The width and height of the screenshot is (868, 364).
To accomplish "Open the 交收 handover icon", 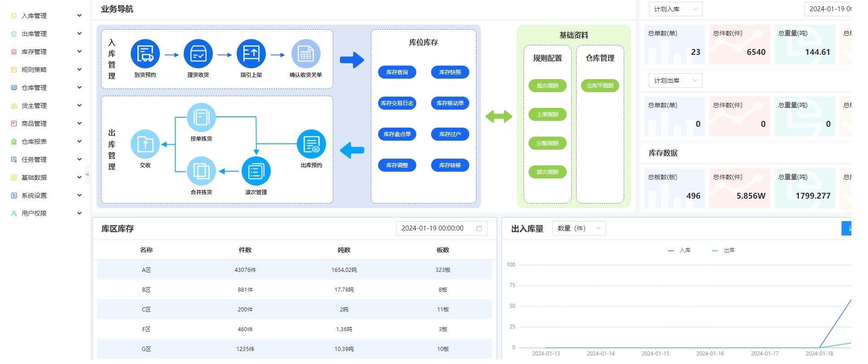I will coord(145,144).
